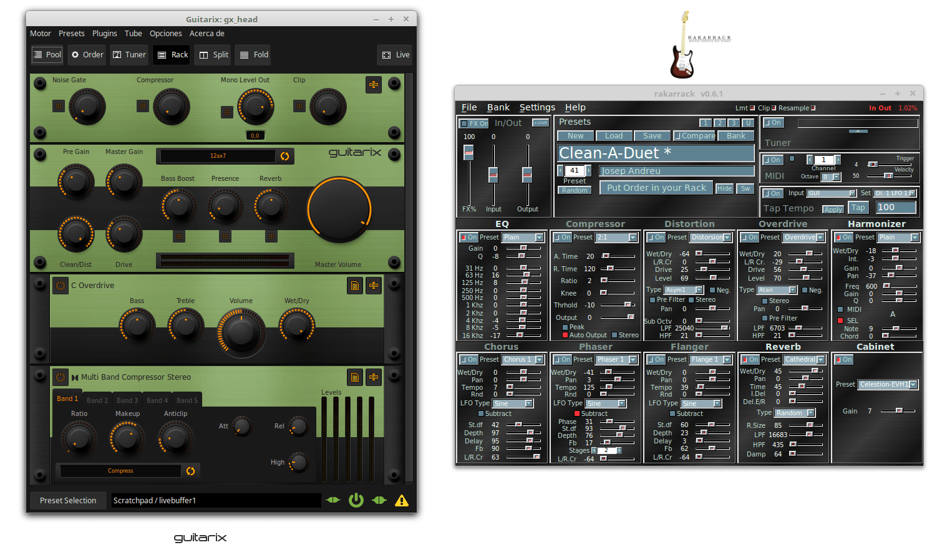The image size is (947, 560).
Task: Toggle Multi Band Compressor Stereo power icon
Action: coord(61,377)
